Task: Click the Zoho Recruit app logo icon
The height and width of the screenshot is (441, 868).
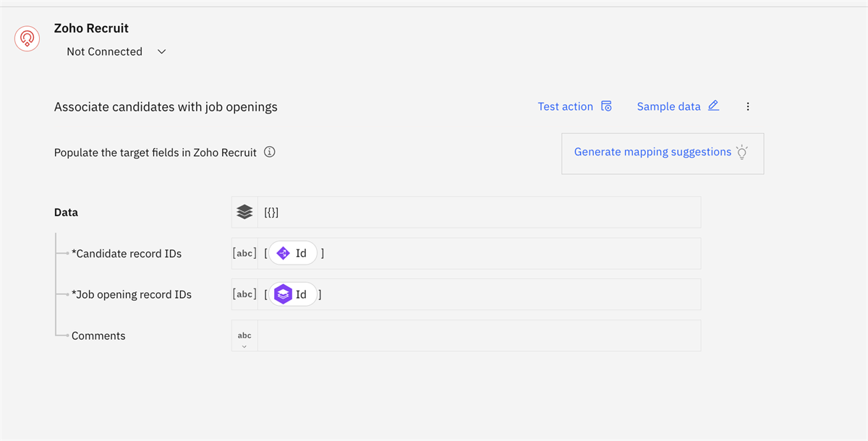Action: pos(27,38)
